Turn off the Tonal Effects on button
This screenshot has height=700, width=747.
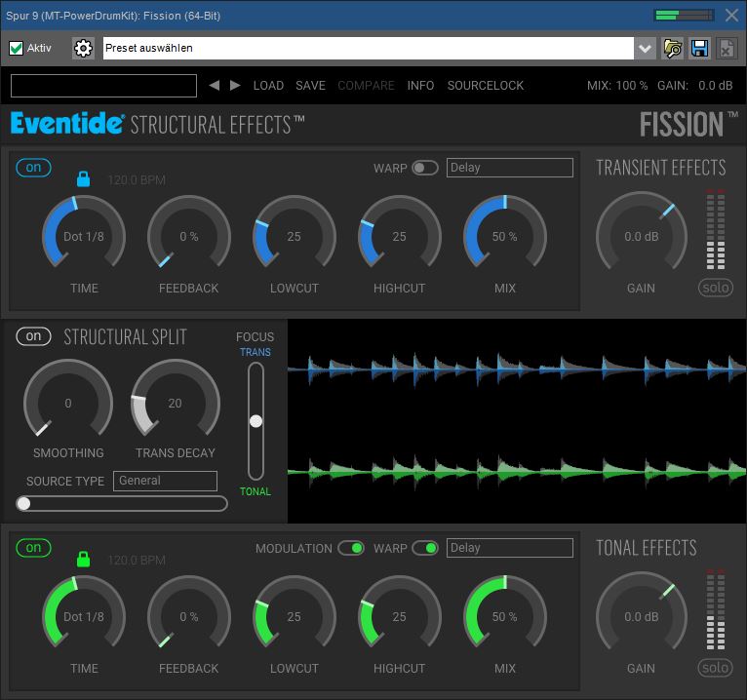33,548
